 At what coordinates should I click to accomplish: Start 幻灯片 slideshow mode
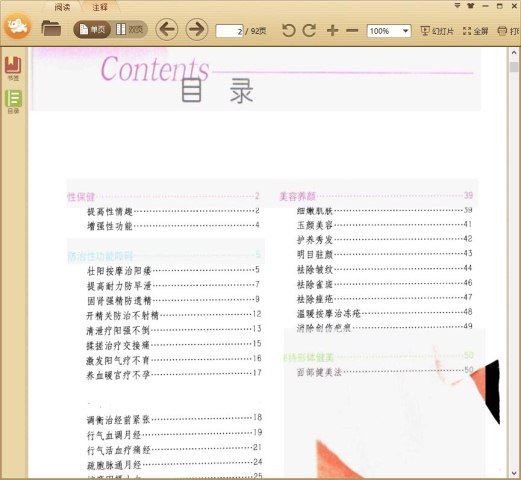[x=437, y=31]
